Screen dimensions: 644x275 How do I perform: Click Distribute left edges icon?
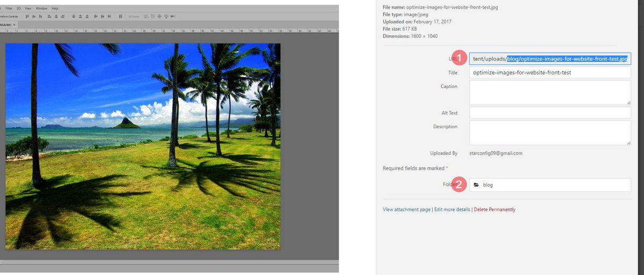(96, 17)
